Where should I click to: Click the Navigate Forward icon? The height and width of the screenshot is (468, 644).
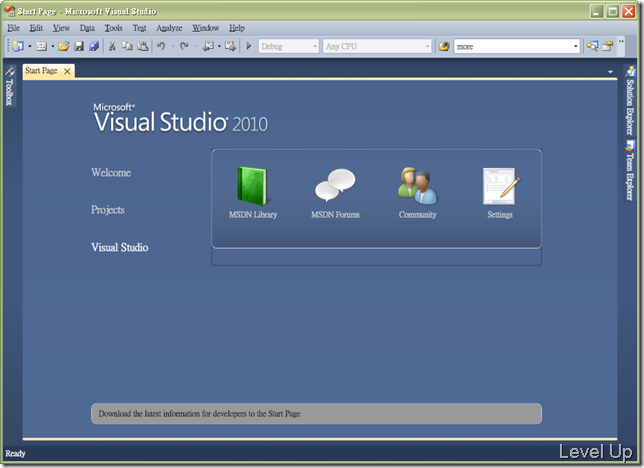point(230,46)
